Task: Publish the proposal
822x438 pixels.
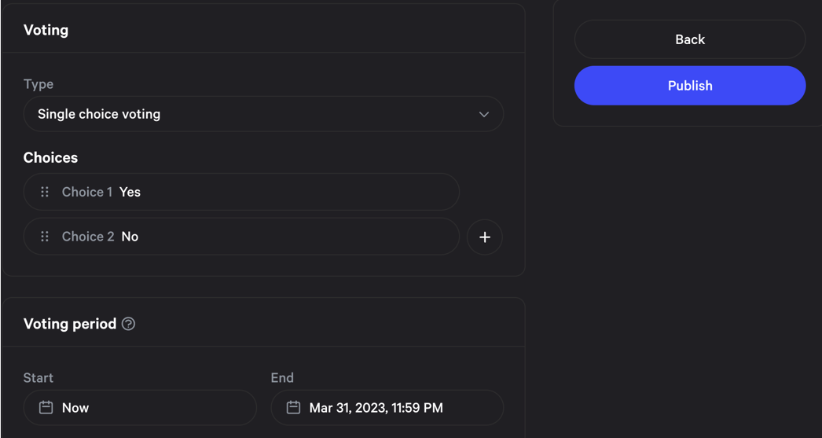Action: pos(689,86)
